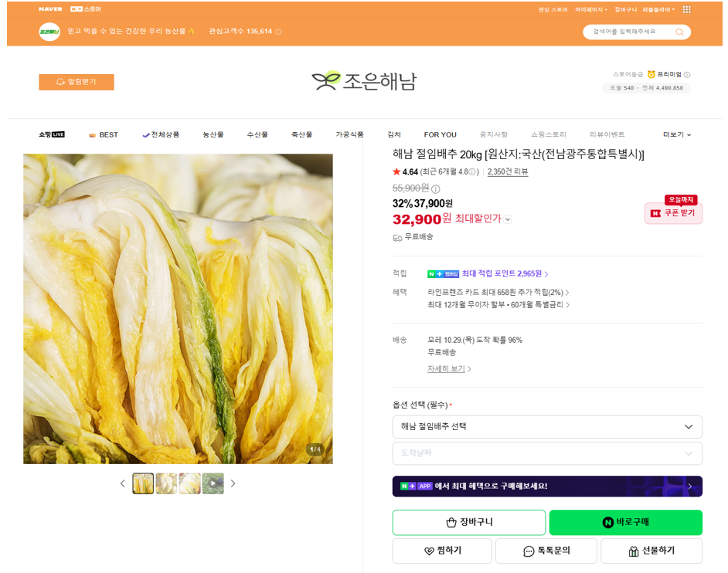Click the info icon beside 55,900원 original price
The height and width of the screenshot is (573, 728).
point(436,189)
